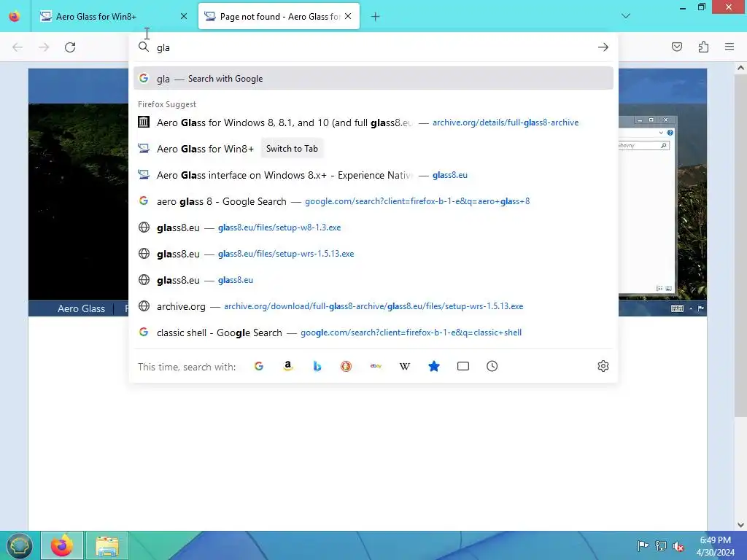Open archive.org full-glass8-archive details suggestion
This screenshot has height=560, width=747.
click(x=373, y=122)
